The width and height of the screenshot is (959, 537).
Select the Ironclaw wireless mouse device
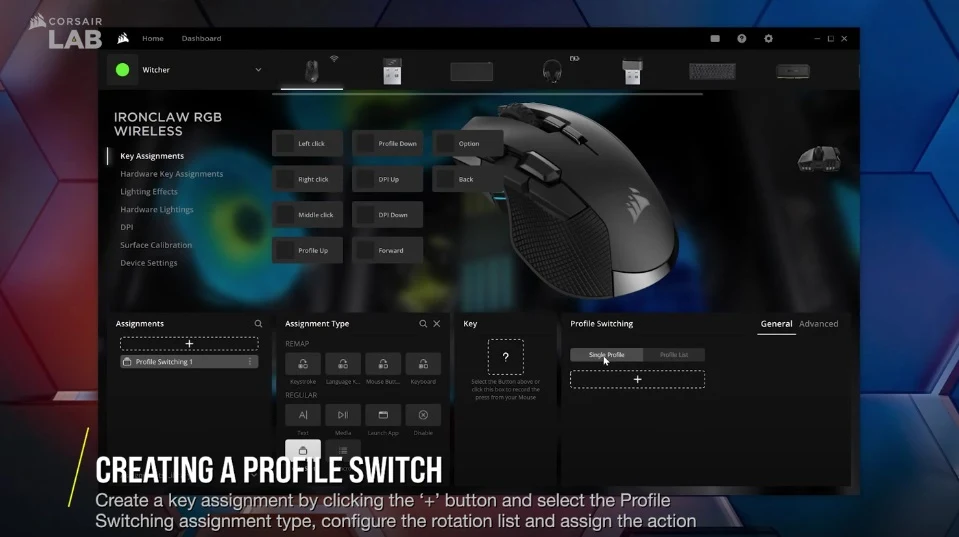[x=312, y=71]
